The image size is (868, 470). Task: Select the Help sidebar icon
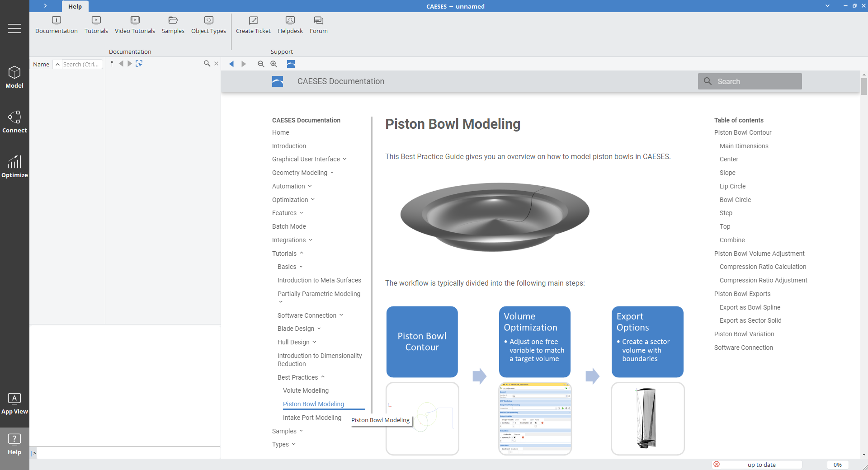coord(14,444)
